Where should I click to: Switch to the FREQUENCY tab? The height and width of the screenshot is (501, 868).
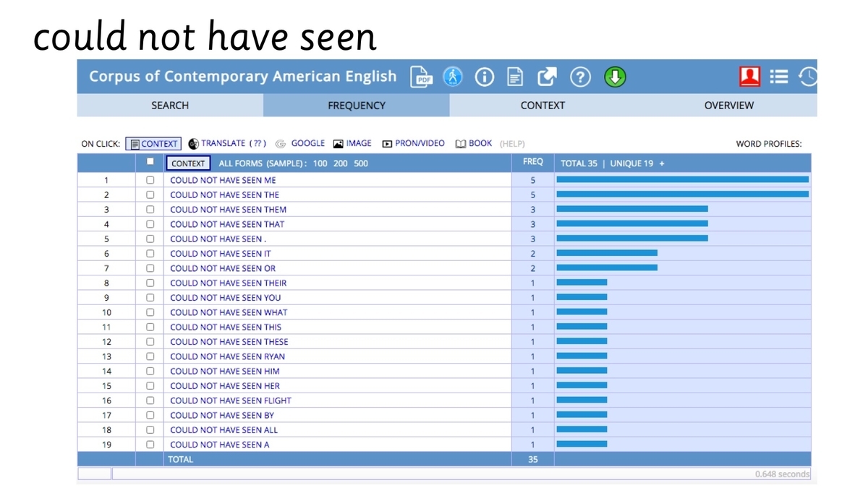coord(357,106)
